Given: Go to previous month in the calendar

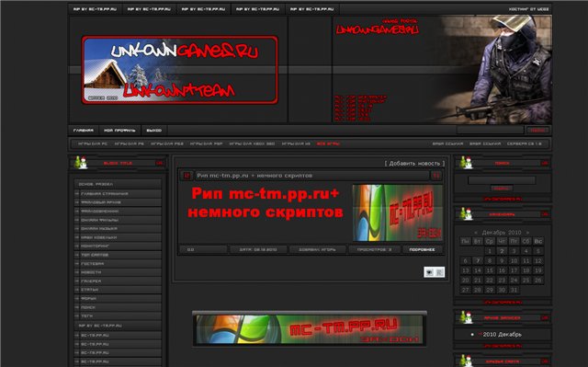Looking at the screenshot, I should pyautogui.click(x=476, y=233).
